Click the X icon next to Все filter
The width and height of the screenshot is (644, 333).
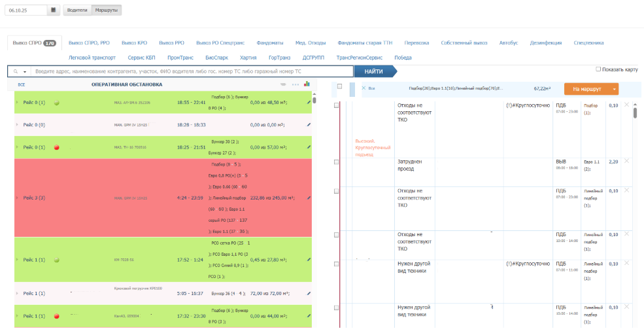click(x=364, y=88)
